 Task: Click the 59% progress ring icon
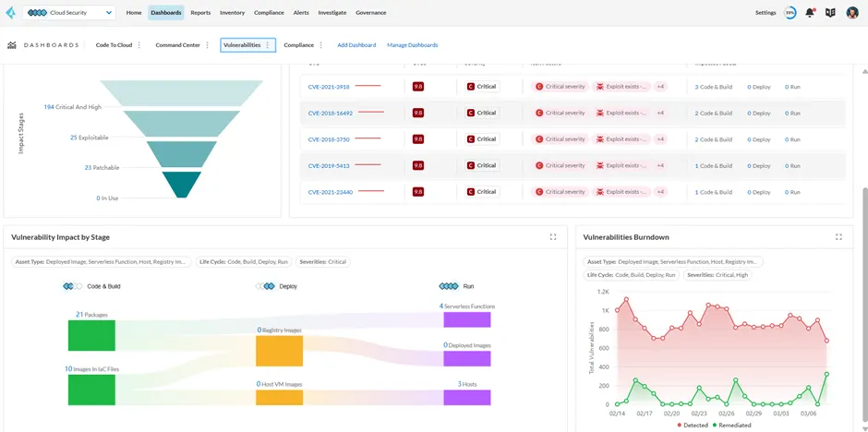790,12
